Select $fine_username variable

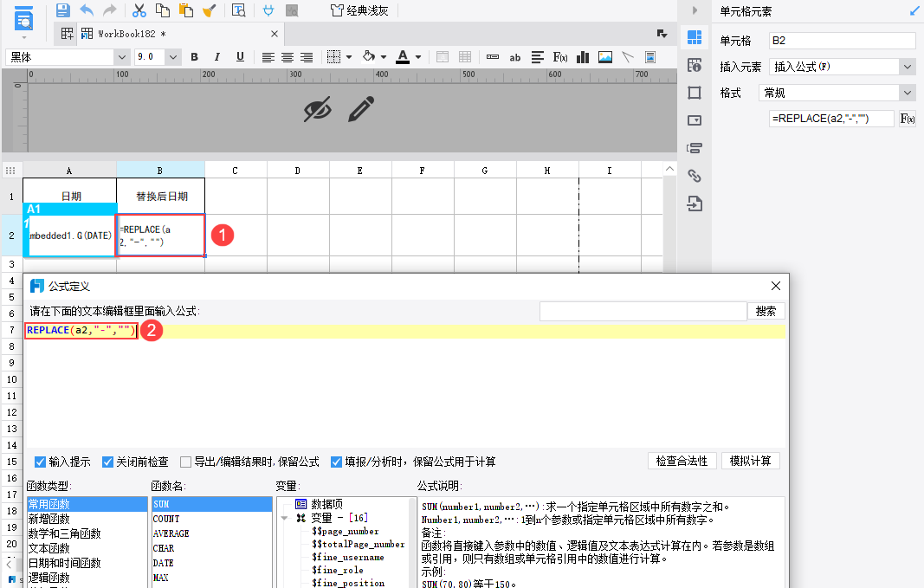tap(347, 557)
